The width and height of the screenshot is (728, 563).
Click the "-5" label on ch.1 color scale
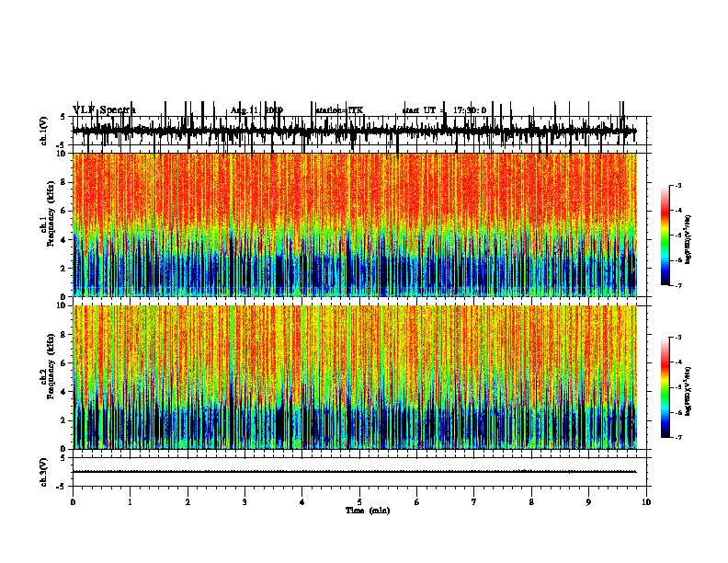[x=677, y=236]
